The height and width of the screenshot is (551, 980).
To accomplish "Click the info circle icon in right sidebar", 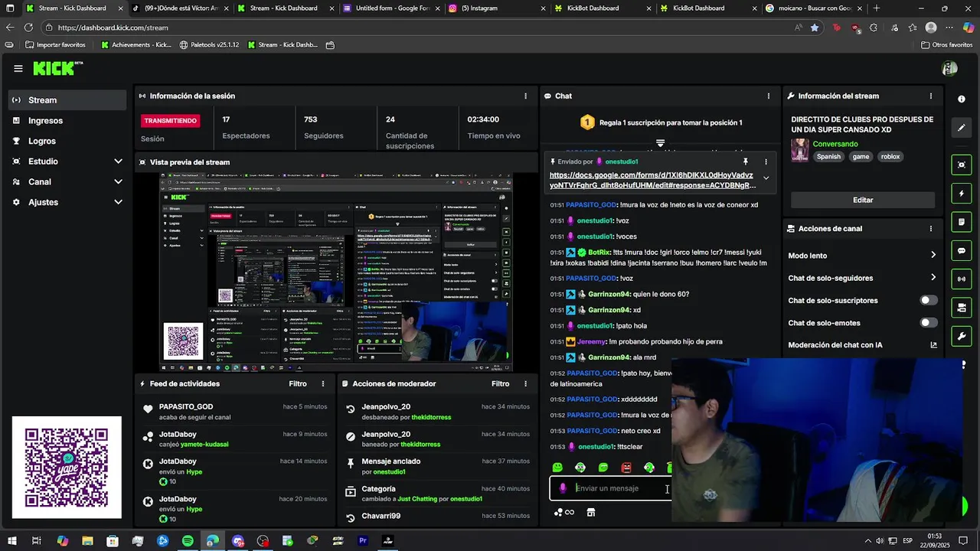I will click(961, 99).
